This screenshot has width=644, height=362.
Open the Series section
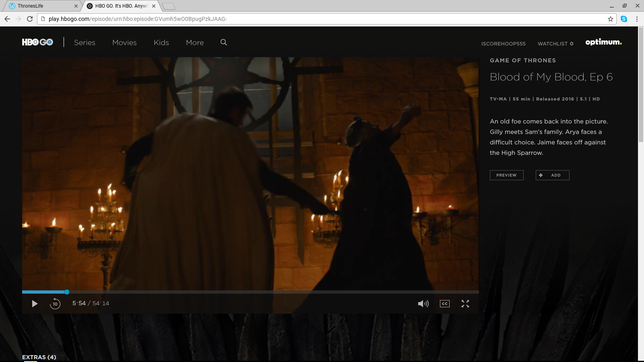(x=85, y=43)
